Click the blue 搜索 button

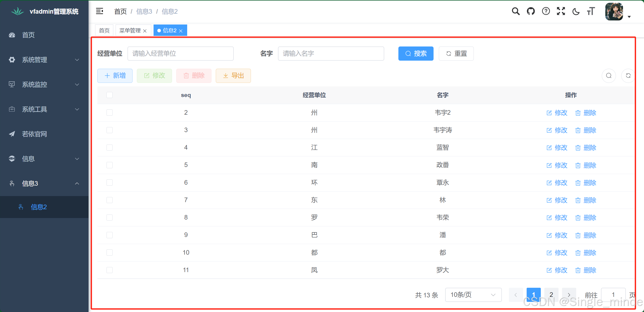416,54
